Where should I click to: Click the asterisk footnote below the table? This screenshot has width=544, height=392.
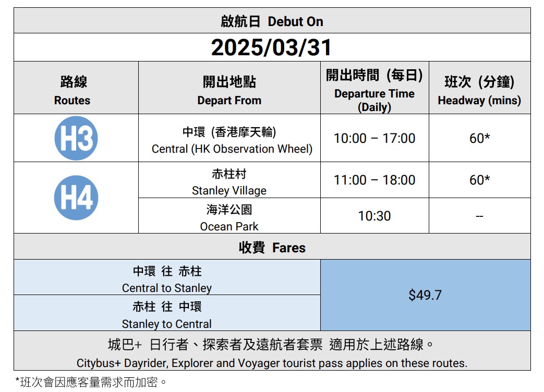(x=91, y=382)
